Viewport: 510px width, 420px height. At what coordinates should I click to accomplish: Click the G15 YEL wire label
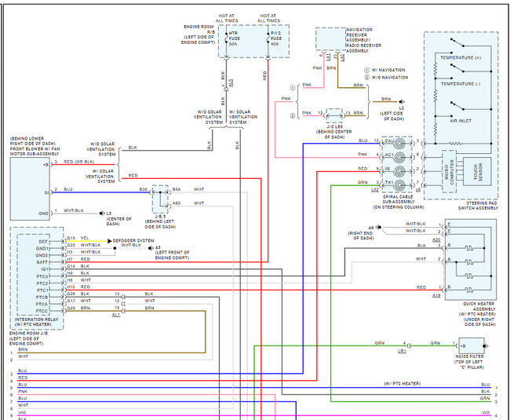pyautogui.click(x=78, y=238)
